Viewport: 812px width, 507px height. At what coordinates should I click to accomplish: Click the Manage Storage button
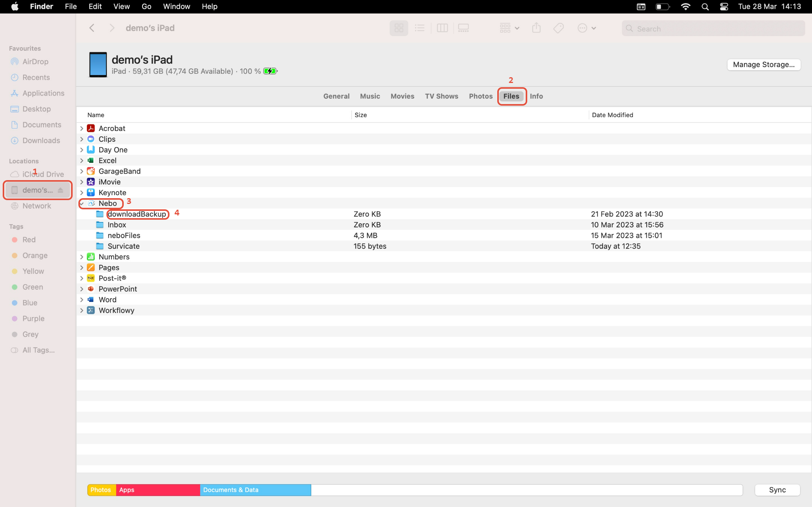764,65
